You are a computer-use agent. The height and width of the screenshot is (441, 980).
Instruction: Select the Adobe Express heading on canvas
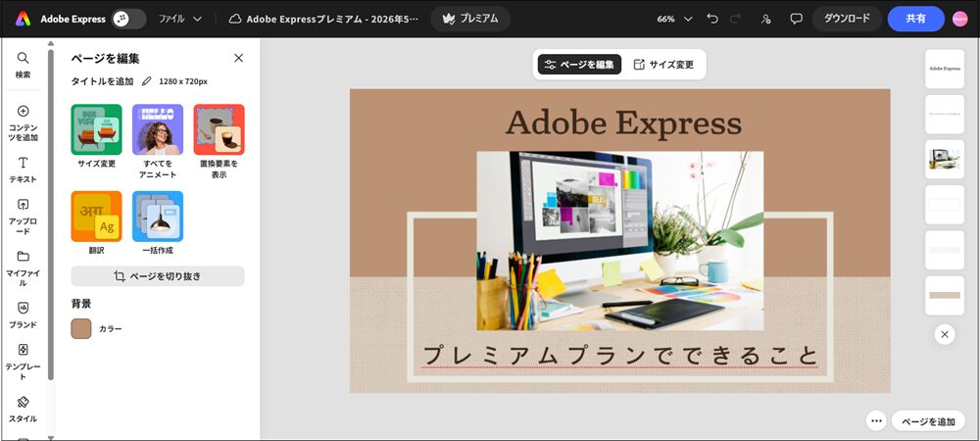(623, 122)
